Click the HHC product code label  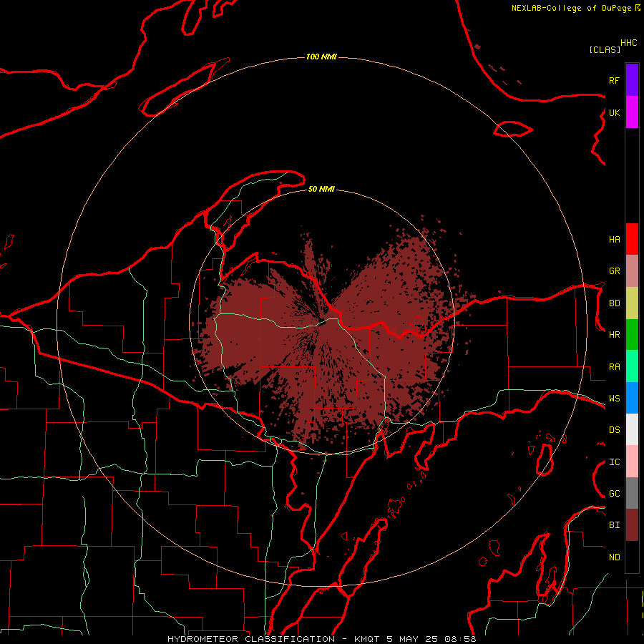[x=628, y=43]
